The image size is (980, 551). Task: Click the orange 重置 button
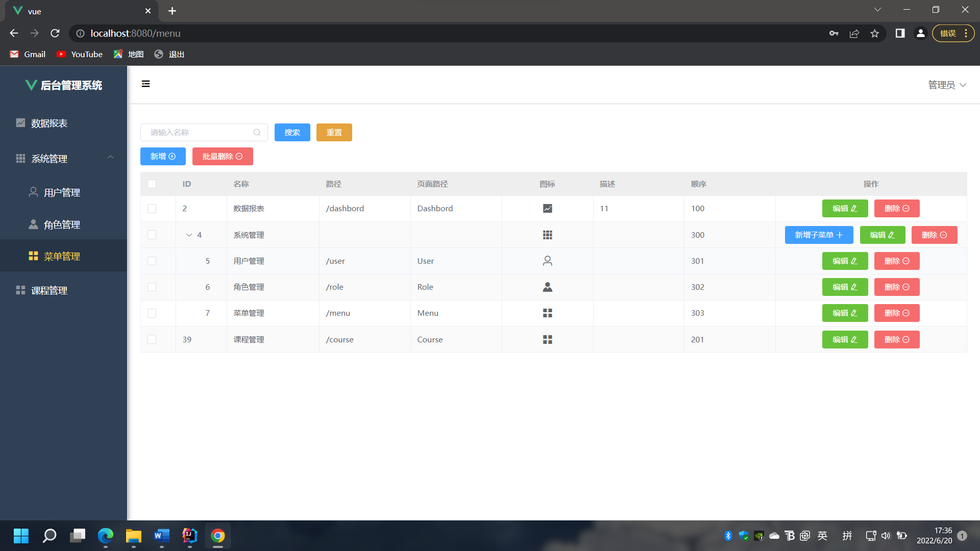(x=334, y=133)
